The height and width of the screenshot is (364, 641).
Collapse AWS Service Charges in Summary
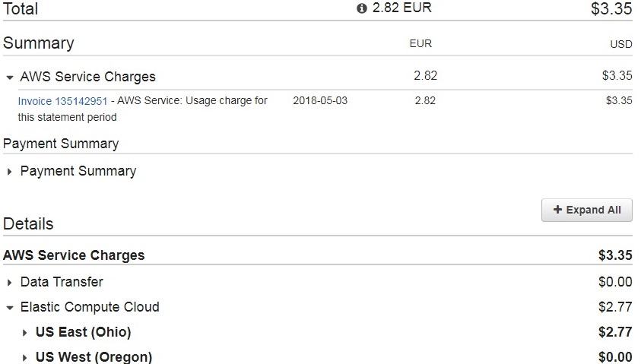pos(9,78)
